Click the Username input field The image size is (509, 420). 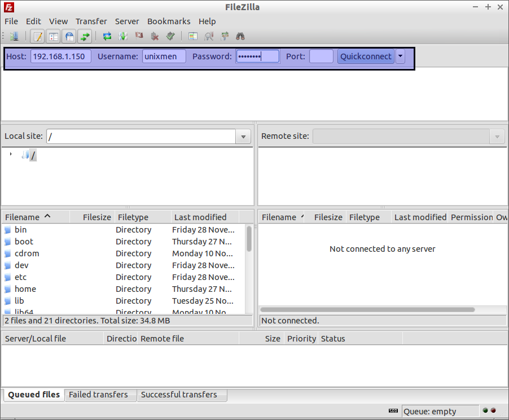164,56
